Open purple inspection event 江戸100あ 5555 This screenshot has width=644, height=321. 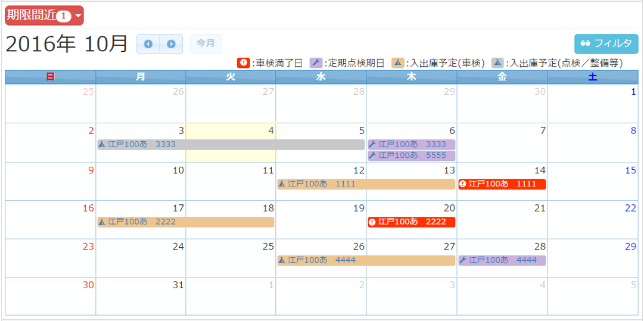pos(411,155)
